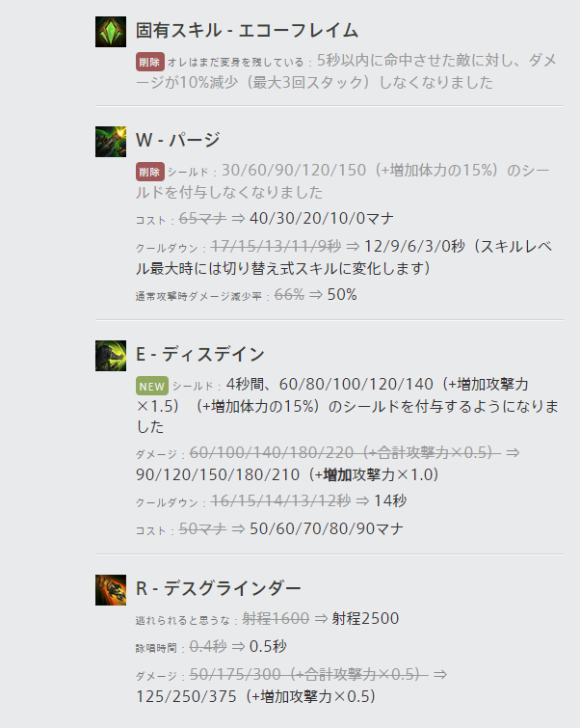The height and width of the screenshot is (728, 580).
Task: Click the 固有スキル - エコーフレイム heading
Action: pos(247,31)
